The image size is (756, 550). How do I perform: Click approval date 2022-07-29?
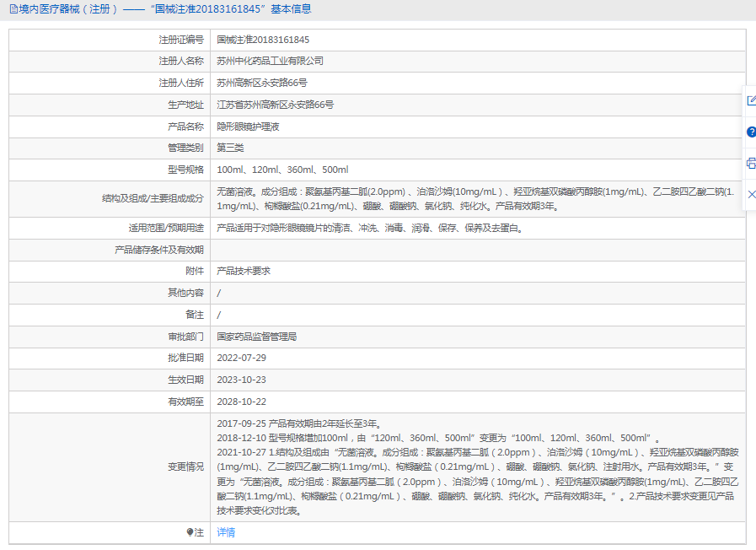click(x=241, y=358)
